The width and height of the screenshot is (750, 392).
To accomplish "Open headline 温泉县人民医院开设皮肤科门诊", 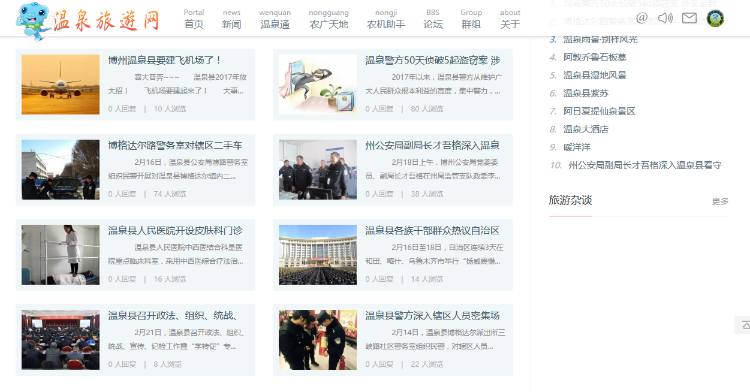I will [175, 230].
